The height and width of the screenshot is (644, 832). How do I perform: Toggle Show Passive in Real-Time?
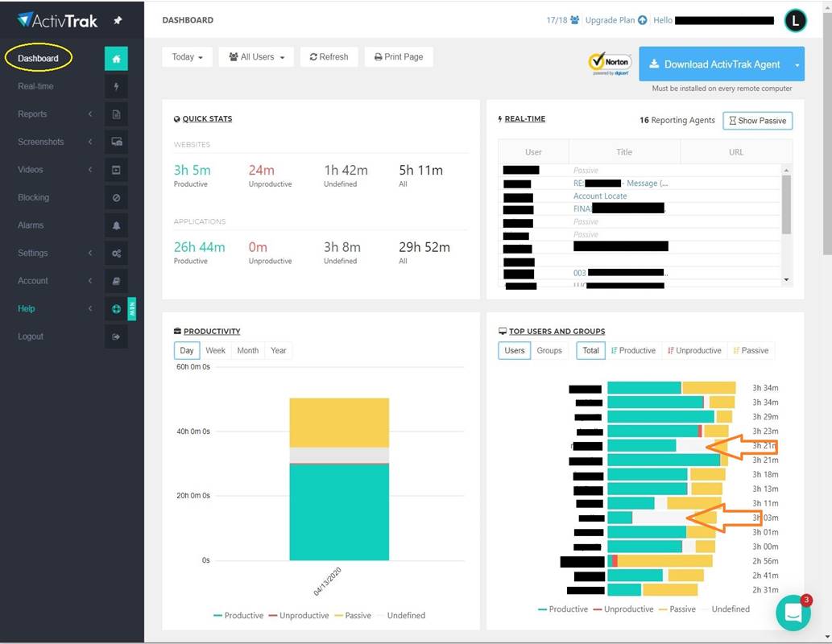pyautogui.click(x=758, y=121)
